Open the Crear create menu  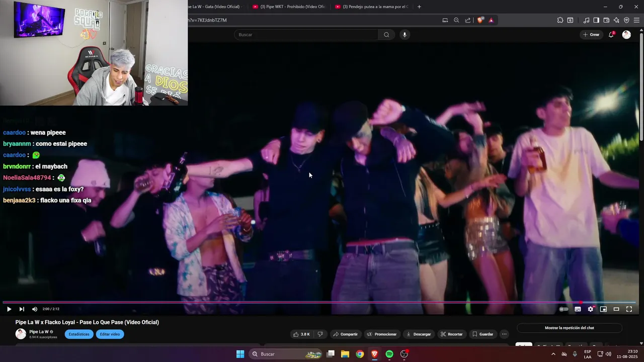coord(591,35)
